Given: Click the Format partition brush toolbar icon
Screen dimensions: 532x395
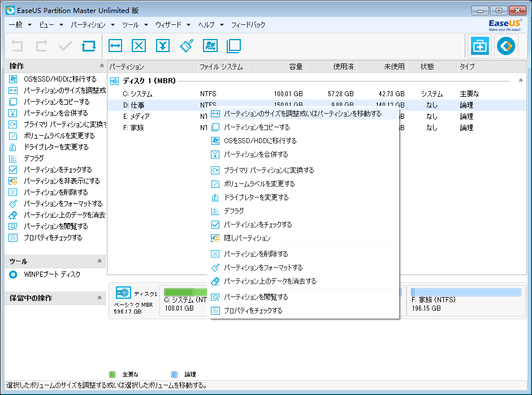Looking at the screenshot, I should [x=187, y=46].
